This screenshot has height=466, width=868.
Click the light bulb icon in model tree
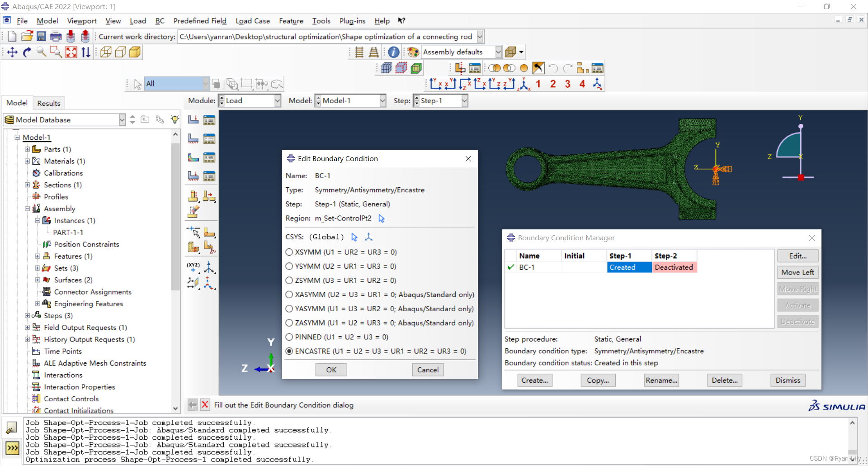coord(175,119)
